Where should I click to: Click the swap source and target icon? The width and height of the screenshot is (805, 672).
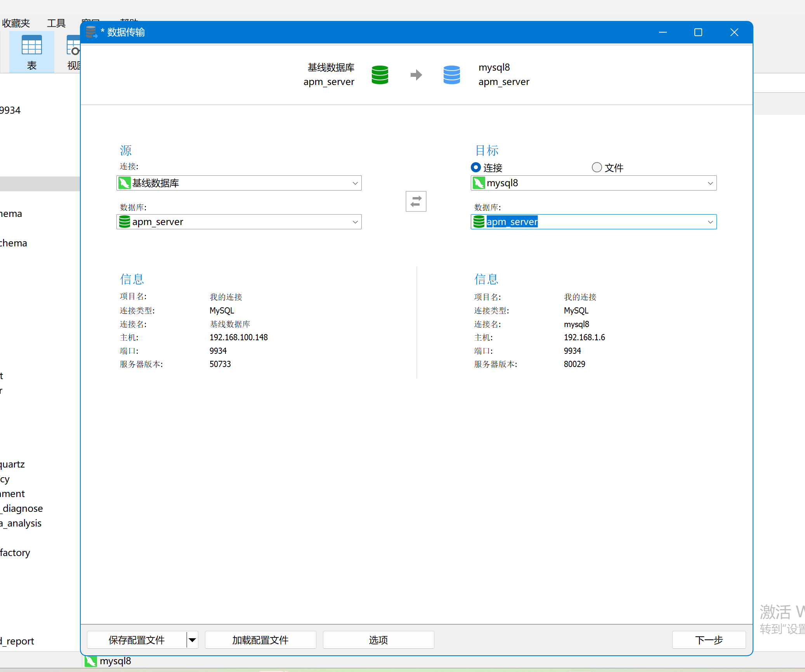point(416,201)
